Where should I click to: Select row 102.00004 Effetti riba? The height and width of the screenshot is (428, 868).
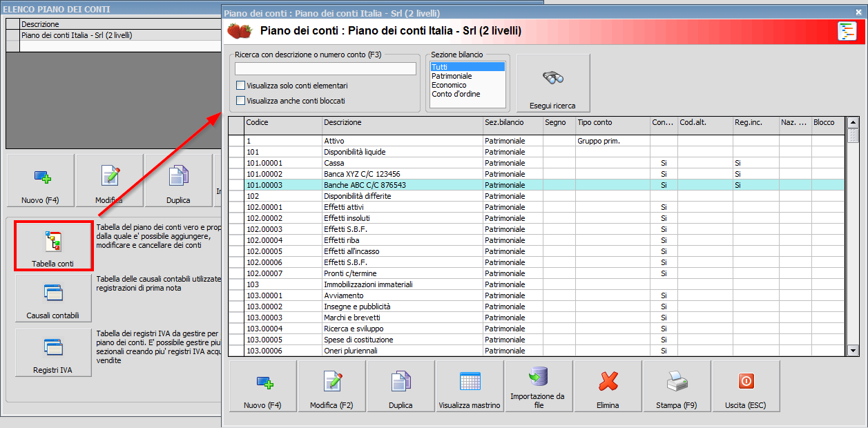click(537, 240)
